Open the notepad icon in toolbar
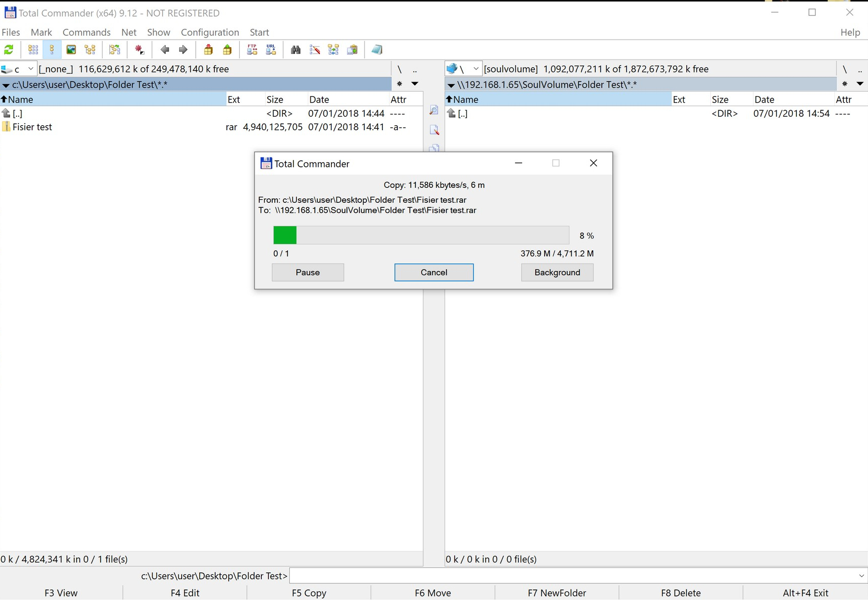The height and width of the screenshot is (600, 868). click(x=377, y=50)
